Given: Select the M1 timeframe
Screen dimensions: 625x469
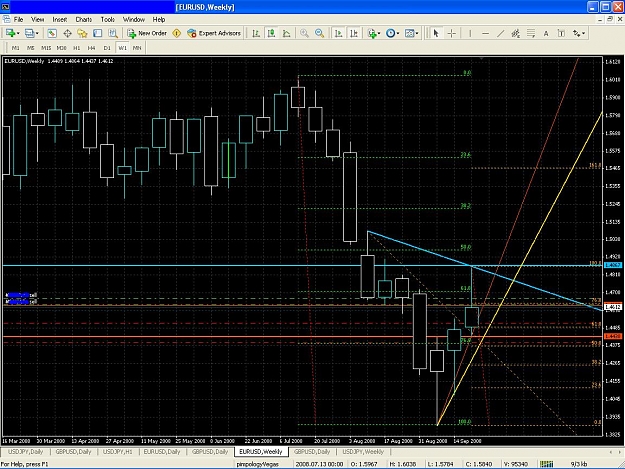Looking at the screenshot, I should tap(16, 48).
